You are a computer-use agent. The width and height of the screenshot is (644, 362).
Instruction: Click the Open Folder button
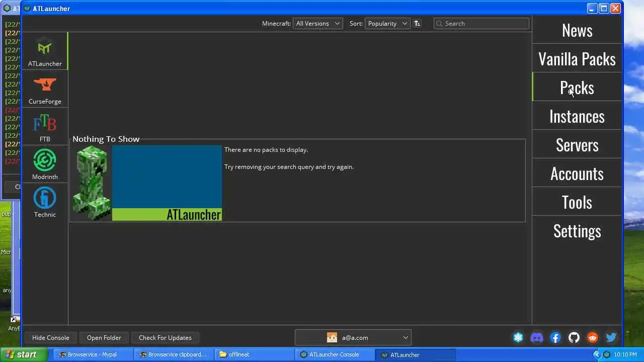click(104, 338)
